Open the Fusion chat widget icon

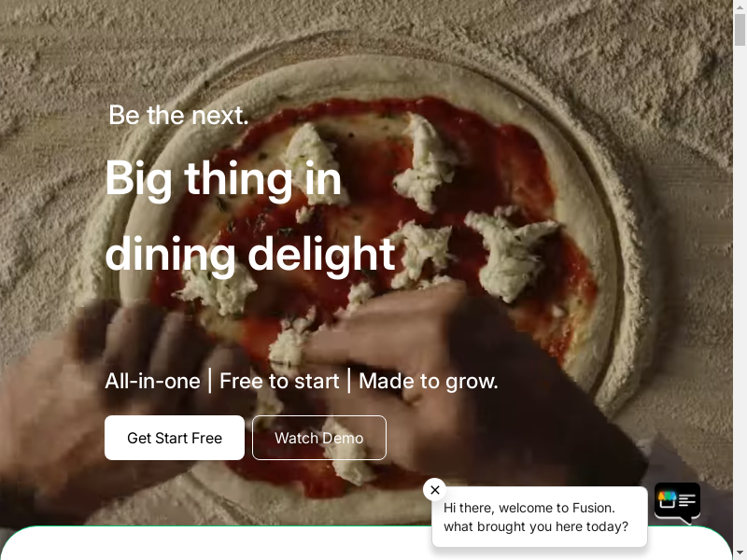point(677,503)
